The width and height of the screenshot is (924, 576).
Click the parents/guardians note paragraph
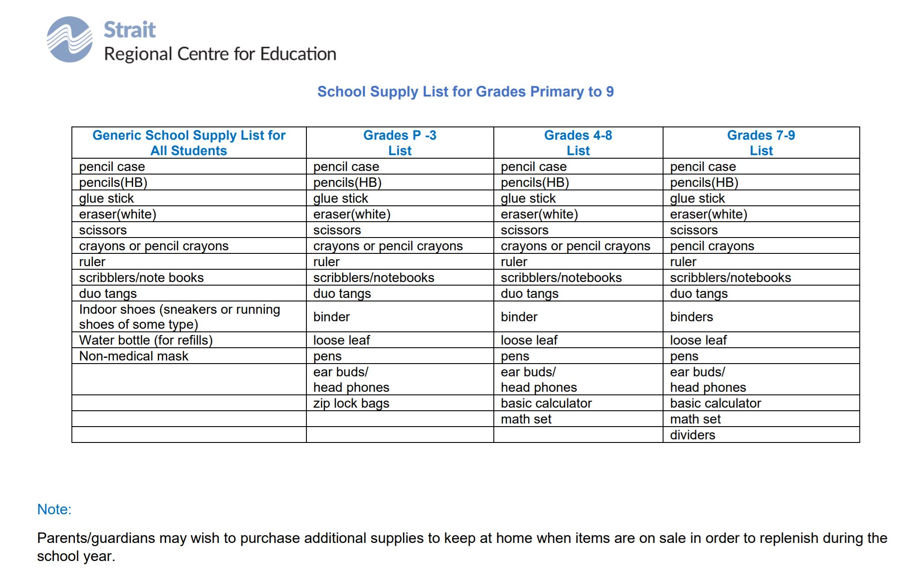(x=462, y=547)
